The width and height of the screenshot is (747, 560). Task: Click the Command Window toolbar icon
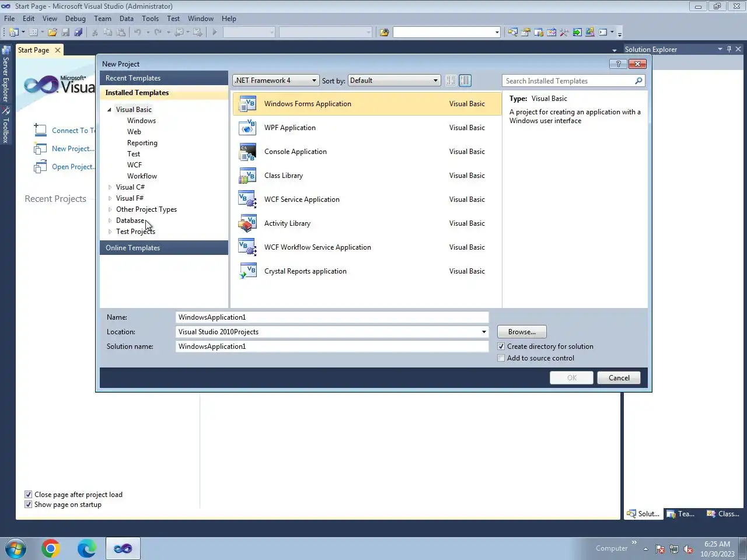[x=603, y=32]
